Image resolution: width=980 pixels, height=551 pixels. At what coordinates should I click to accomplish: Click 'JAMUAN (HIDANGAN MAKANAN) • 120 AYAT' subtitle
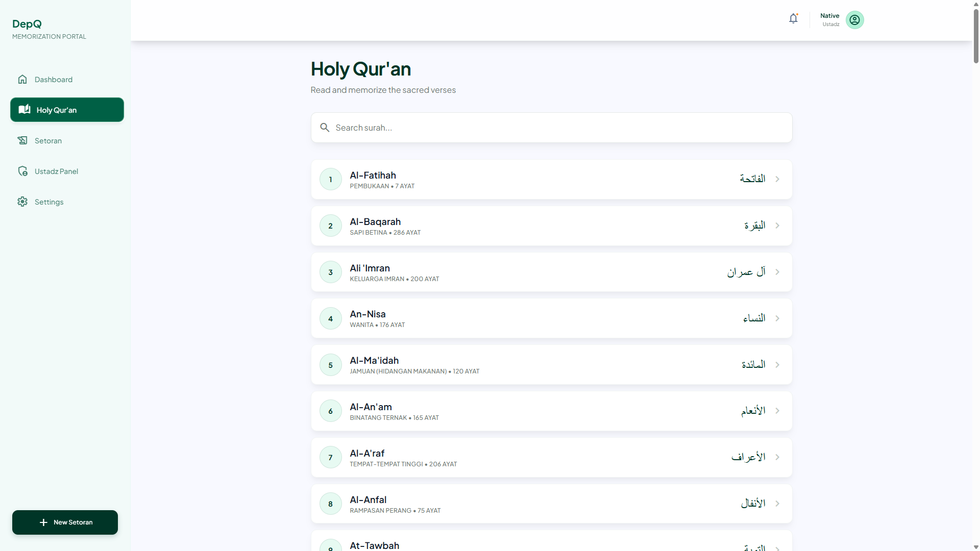point(414,371)
